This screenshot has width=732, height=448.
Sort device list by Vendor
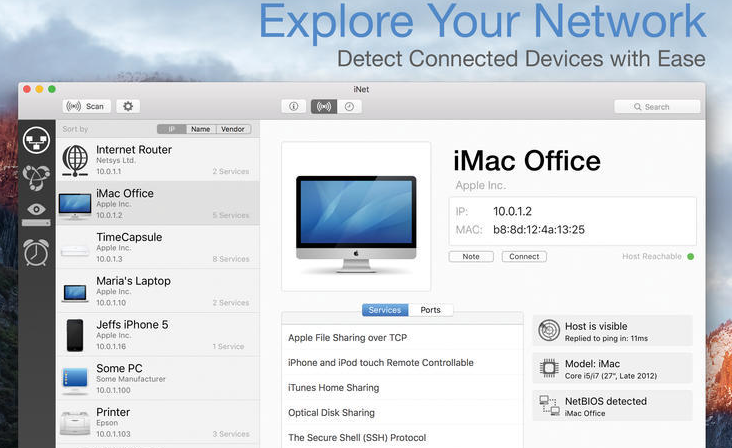coord(233,129)
